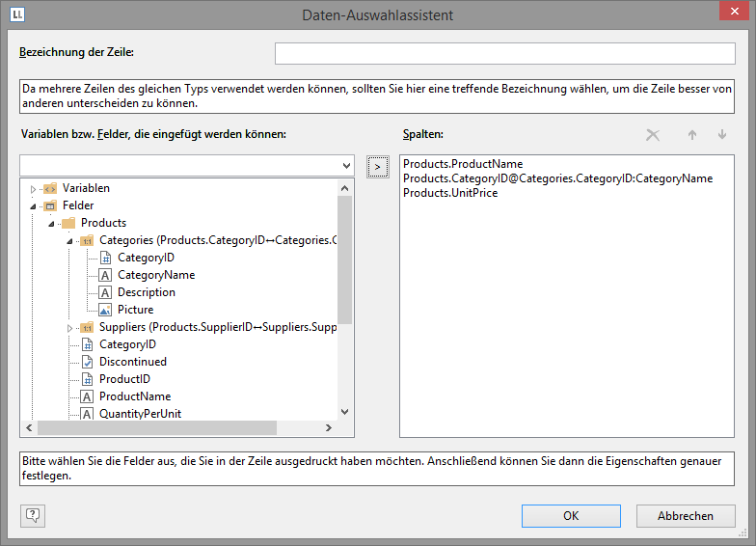Image resolution: width=756 pixels, height=546 pixels.
Task: Open the field search dropdown
Action: 347,167
